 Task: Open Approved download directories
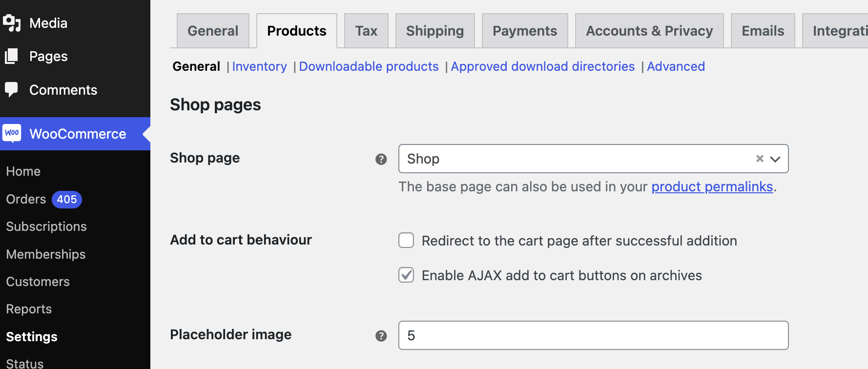coord(543,66)
